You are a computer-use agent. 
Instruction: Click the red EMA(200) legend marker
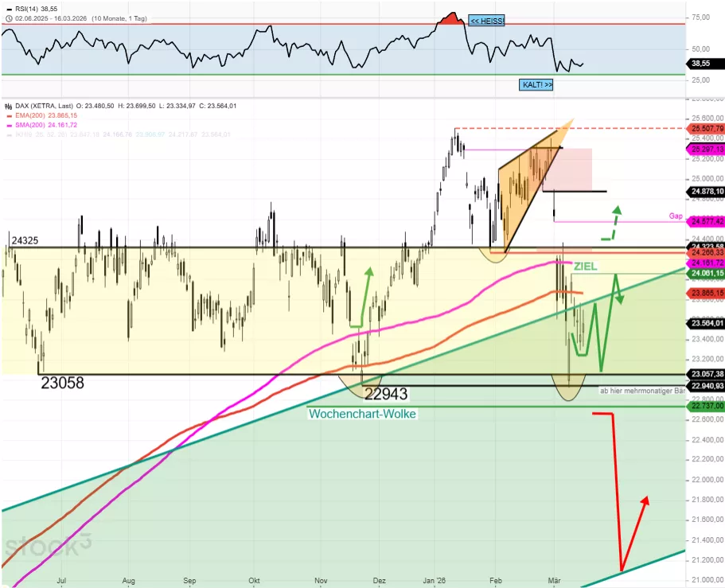[x=8, y=115]
